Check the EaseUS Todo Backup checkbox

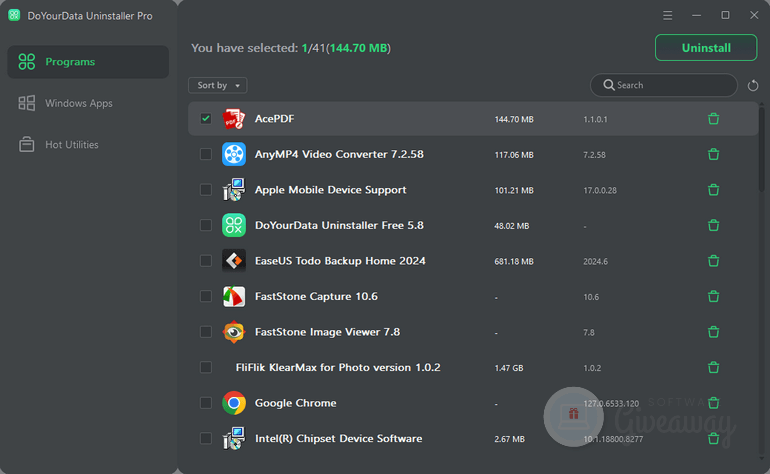[x=206, y=261]
